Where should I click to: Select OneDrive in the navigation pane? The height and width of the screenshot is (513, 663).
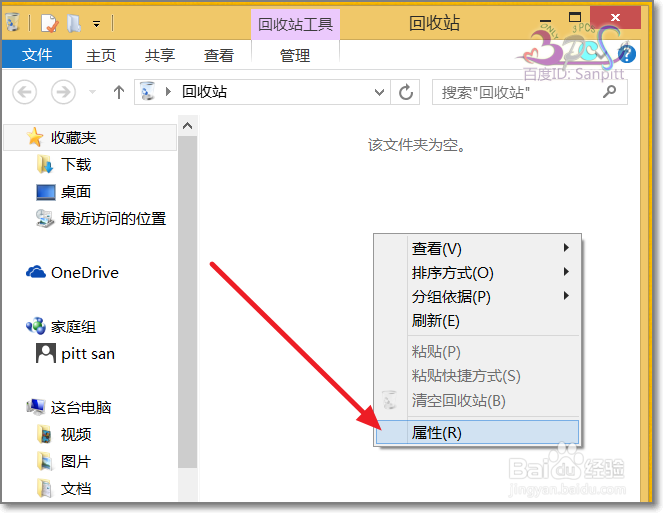coord(85,273)
